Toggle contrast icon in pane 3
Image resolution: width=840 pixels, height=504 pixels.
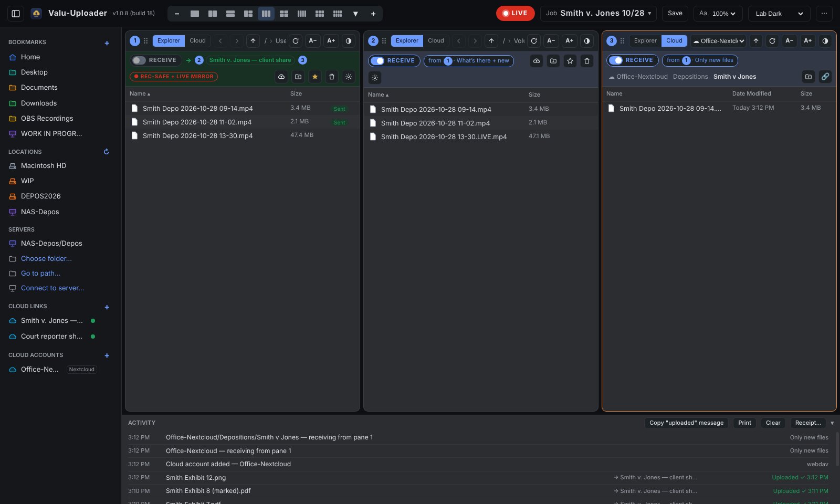click(x=825, y=41)
